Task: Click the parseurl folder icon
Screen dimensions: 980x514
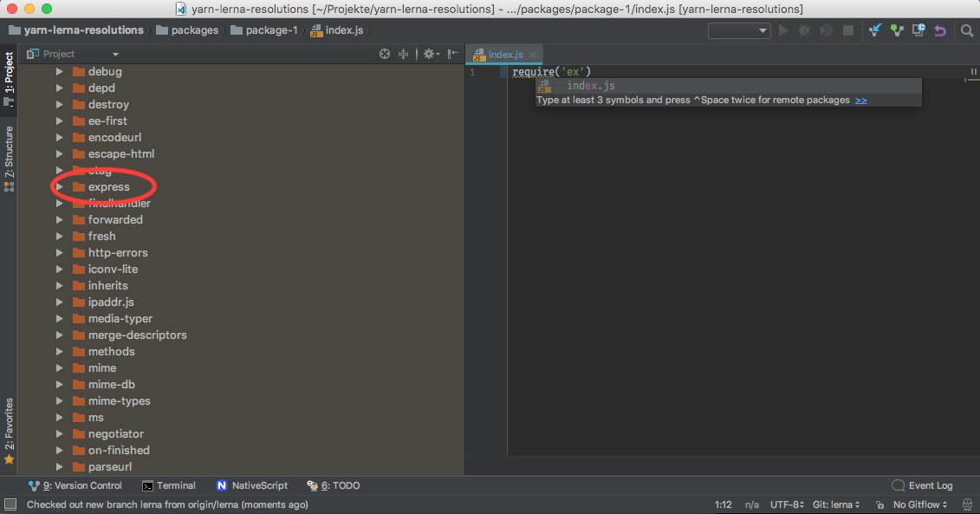Action: (x=78, y=466)
